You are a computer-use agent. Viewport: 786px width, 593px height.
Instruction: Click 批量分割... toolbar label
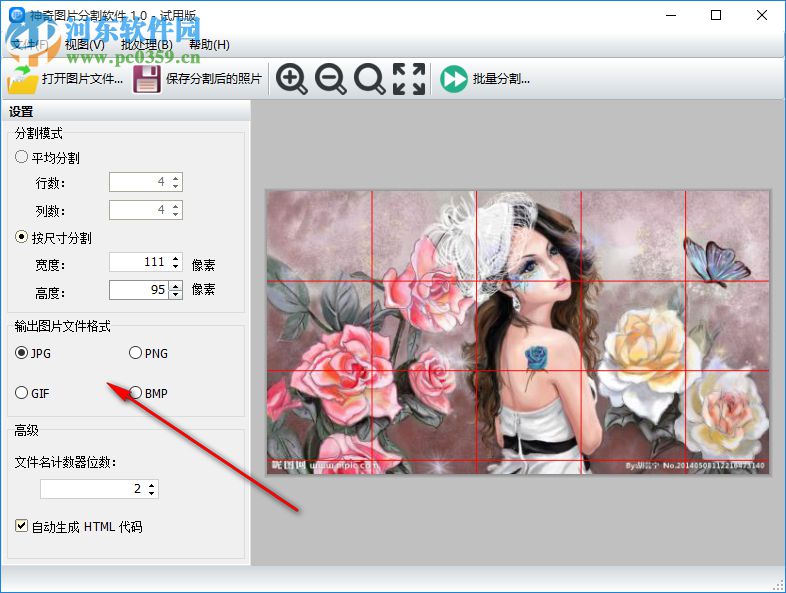(501, 79)
